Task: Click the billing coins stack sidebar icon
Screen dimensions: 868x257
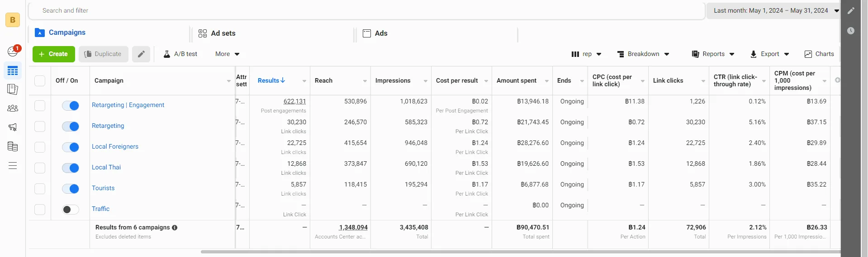Action: [13, 146]
